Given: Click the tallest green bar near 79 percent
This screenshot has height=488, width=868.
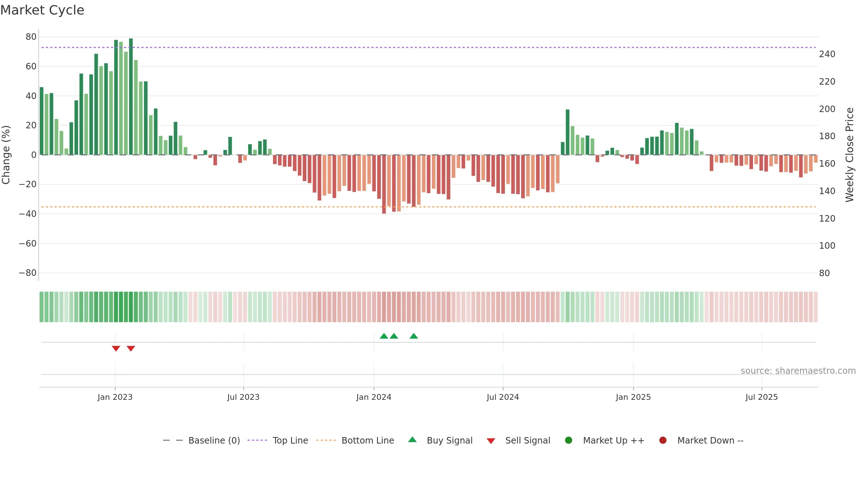Looking at the screenshot, I should (x=131, y=97).
